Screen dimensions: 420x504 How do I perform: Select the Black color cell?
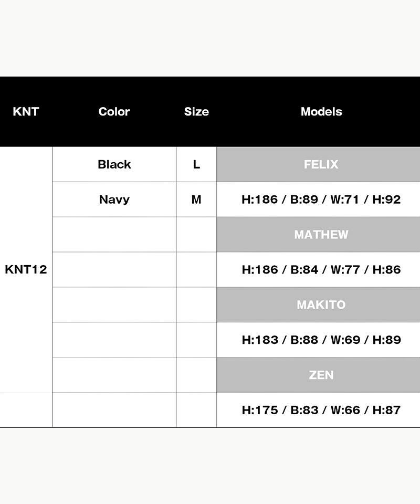114,164
